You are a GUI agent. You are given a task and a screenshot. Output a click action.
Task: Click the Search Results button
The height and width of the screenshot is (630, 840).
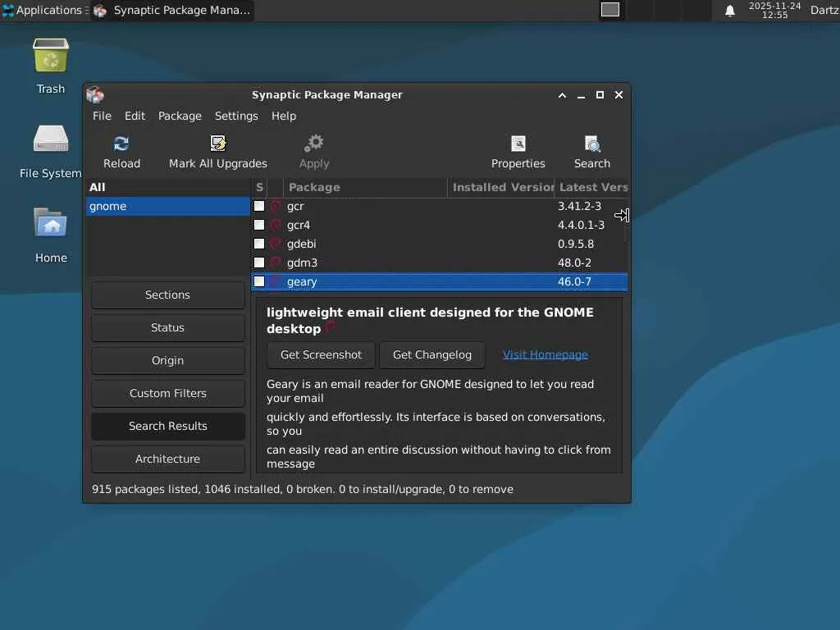point(167,426)
